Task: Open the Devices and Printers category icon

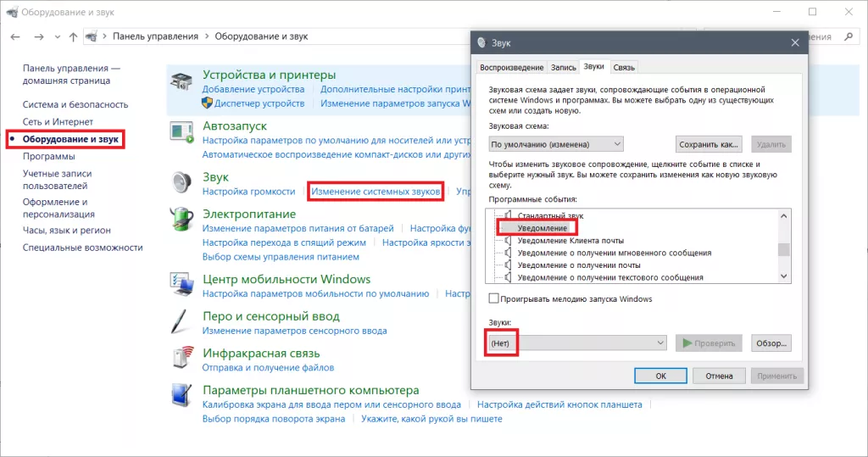Action: coord(181,81)
